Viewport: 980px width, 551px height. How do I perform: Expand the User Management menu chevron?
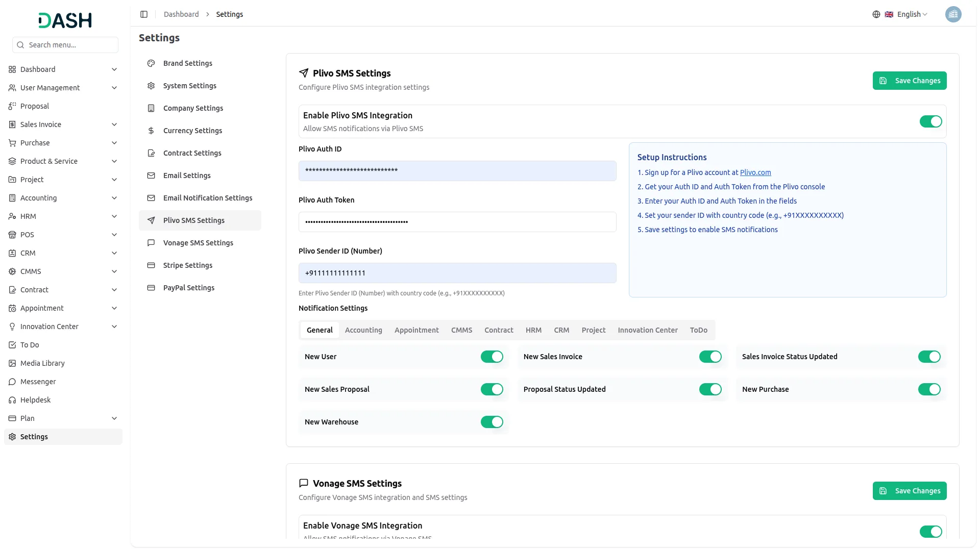[114, 88]
